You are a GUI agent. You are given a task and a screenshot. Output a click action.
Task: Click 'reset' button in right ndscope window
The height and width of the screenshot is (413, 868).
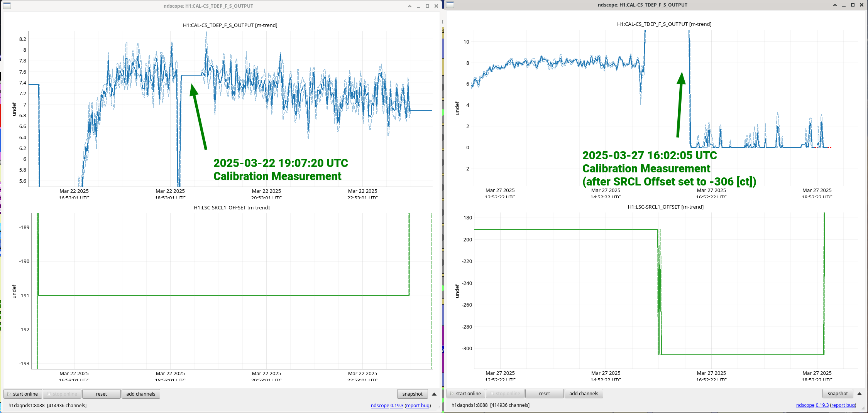tap(545, 393)
